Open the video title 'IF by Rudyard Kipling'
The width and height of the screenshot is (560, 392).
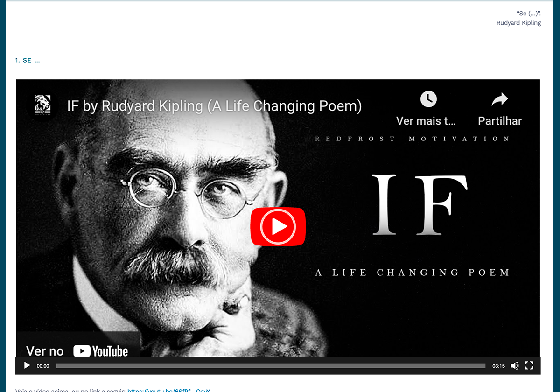[214, 106]
